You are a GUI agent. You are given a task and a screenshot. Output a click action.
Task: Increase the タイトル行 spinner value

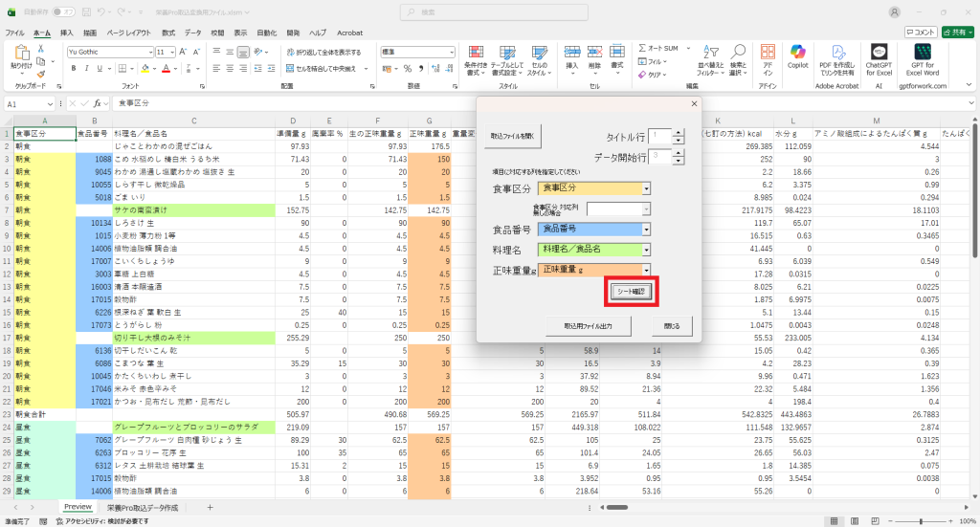[x=679, y=133]
